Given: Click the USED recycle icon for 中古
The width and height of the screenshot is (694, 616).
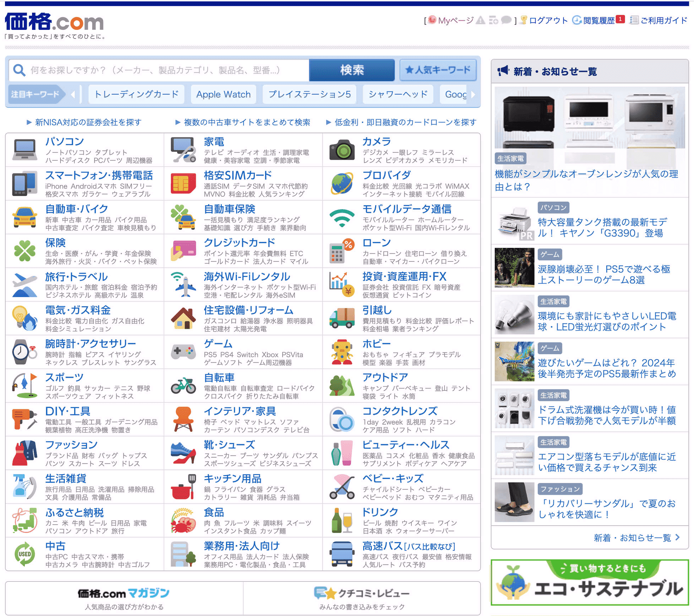Looking at the screenshot, I should pos(25,554).
